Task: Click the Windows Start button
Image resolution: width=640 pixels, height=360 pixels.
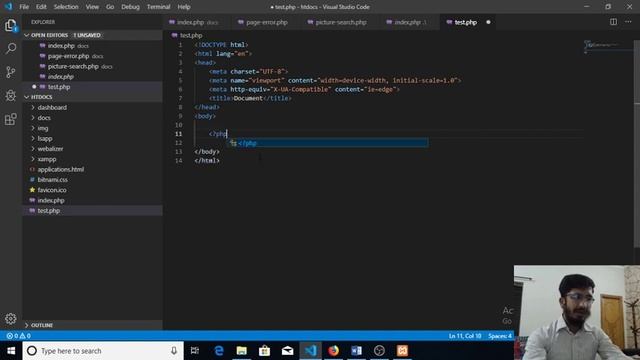Action: tap(11, 351)
